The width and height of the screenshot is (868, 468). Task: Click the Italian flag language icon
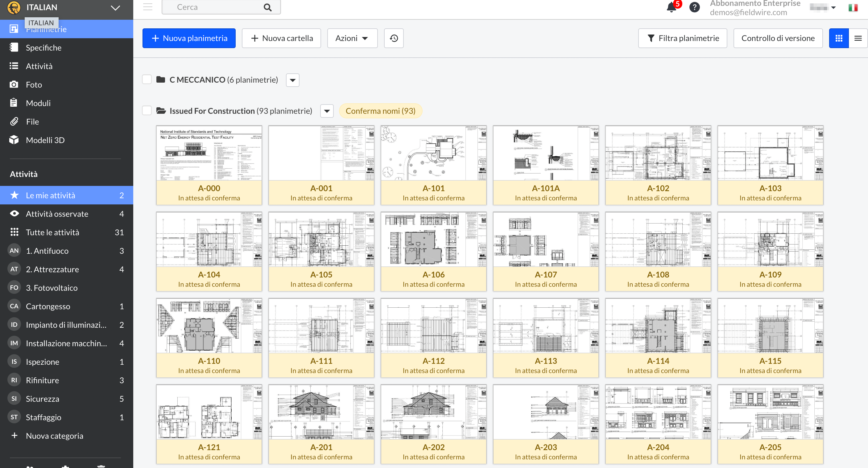853,7
